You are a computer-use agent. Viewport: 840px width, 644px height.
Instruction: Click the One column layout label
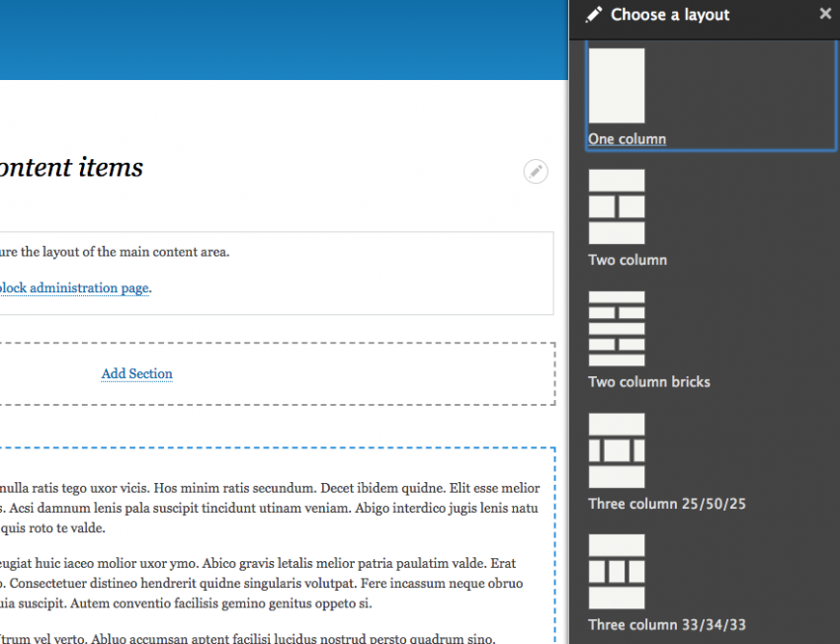click(627, 139)
